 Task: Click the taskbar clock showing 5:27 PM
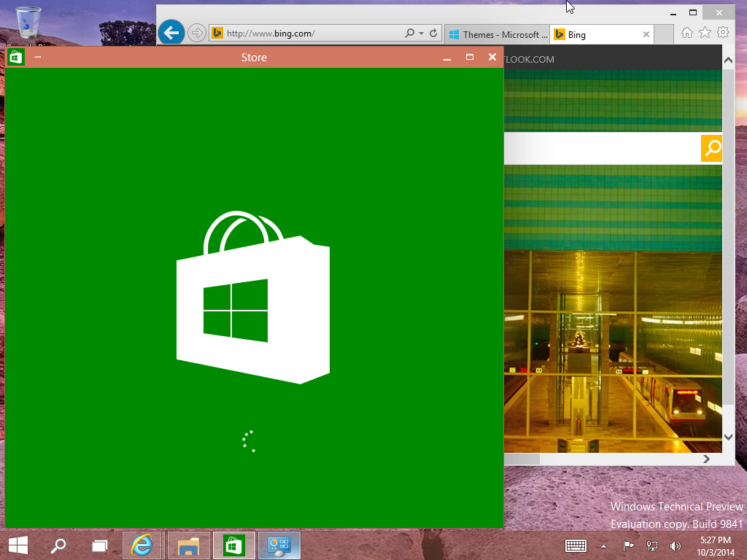point(716,545)
